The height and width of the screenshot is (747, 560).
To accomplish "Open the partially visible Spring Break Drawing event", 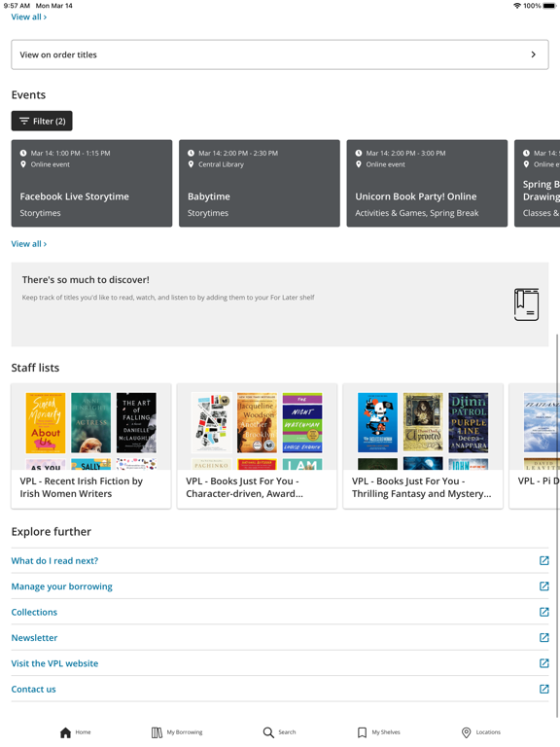I will [x=537, y=184].
